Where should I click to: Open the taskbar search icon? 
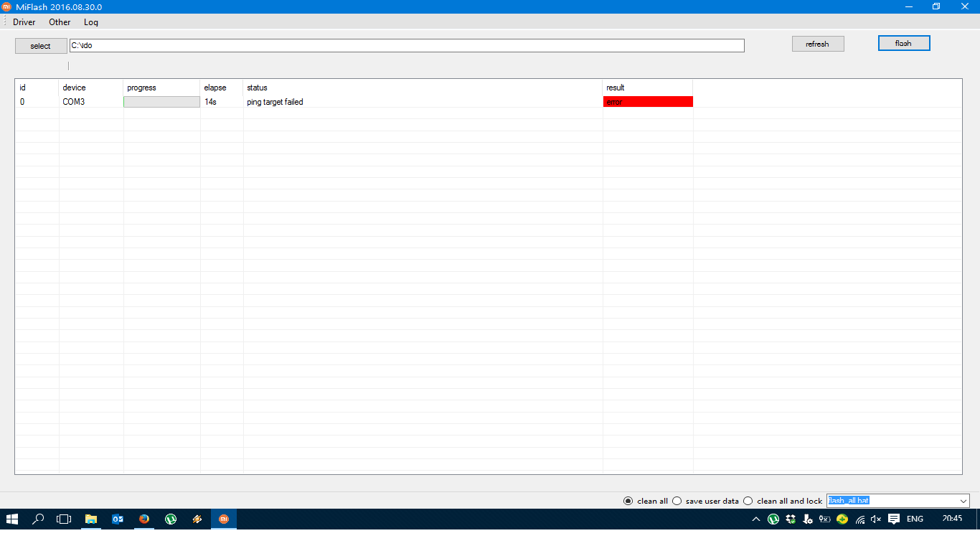tap(39, 519)
